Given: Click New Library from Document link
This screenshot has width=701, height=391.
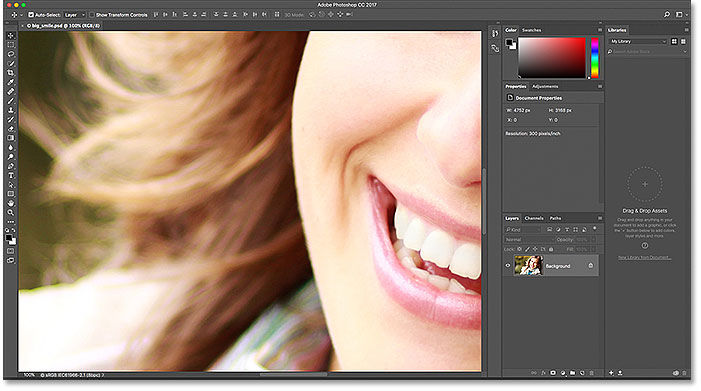Looking at the screenshot, I should 644,257.
